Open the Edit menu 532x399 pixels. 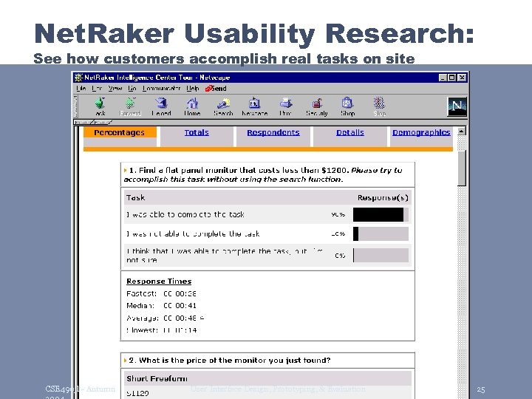[x=97, y=89]
